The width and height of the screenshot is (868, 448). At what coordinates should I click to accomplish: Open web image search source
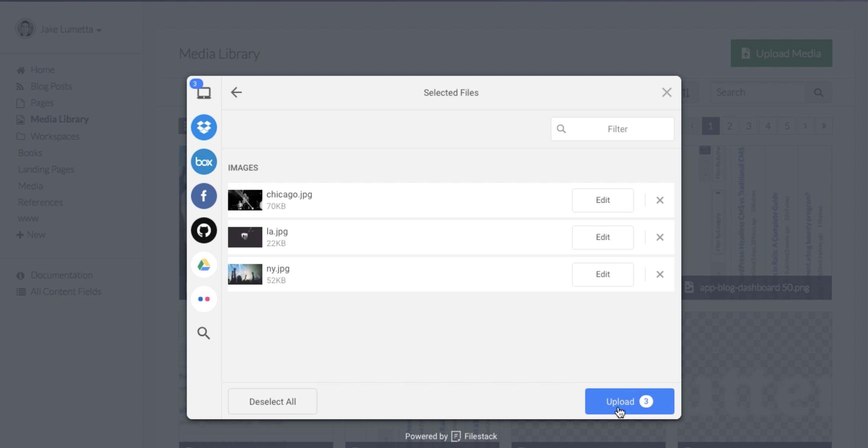pyautogui.click(x=204, y=333)
